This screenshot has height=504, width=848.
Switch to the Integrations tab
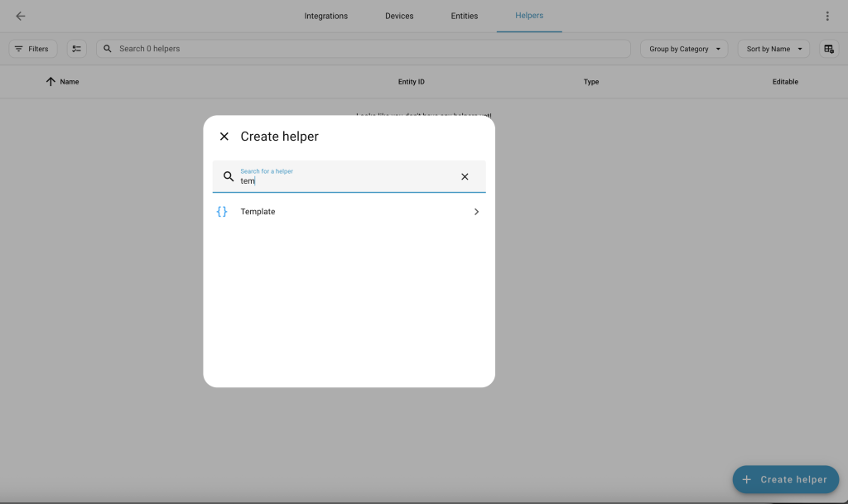coord(325,16)
